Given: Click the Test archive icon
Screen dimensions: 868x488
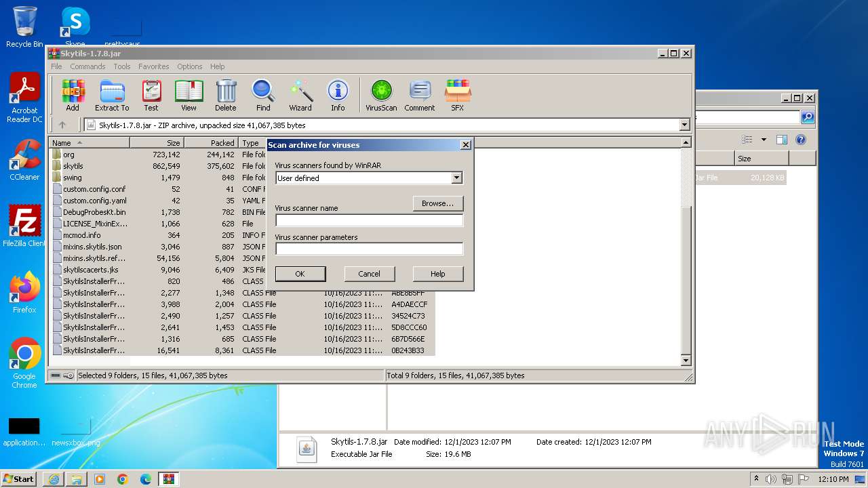Looking at the screenshot, I should [x=151, y=95].
